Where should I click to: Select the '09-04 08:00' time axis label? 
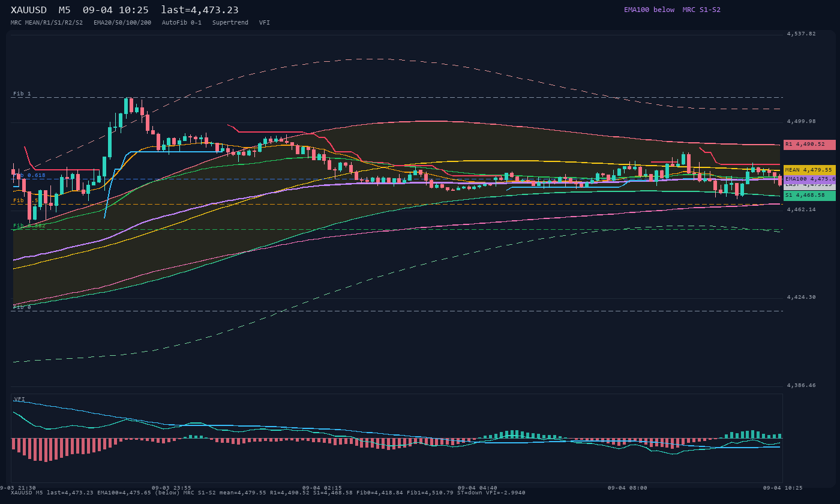(x=628, y=488)
